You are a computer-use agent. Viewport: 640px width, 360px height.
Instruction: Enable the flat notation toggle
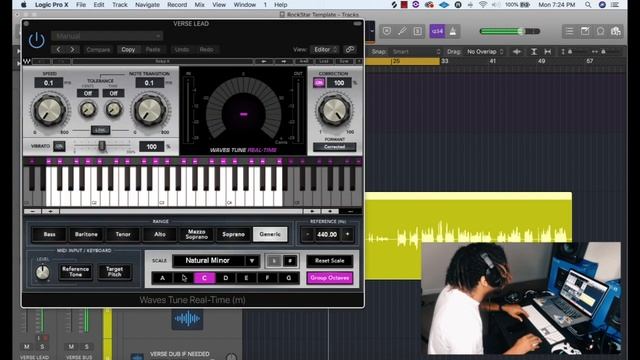274,261
